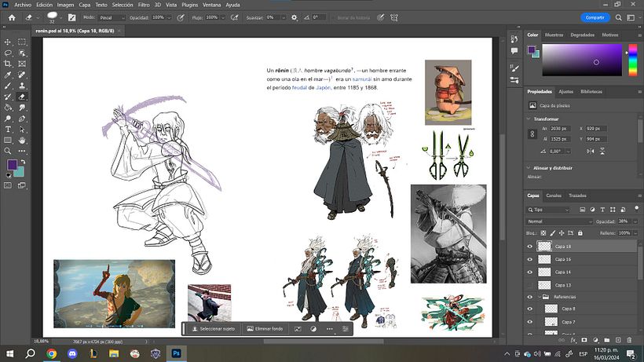Open the Opacidad dropdown in options bar
The height and width of the screenshot is (362, 644).
[169, 17]
